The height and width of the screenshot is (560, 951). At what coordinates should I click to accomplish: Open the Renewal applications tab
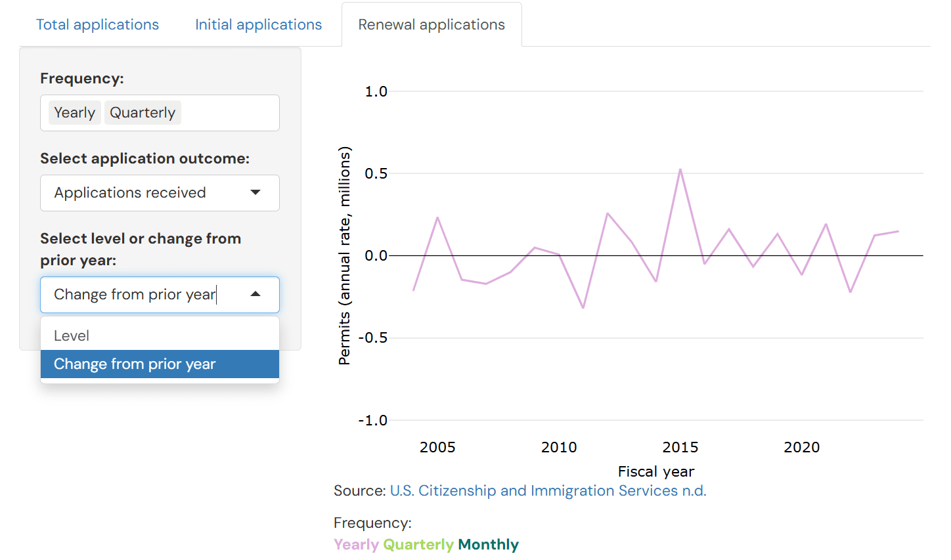tap(431, 24)
